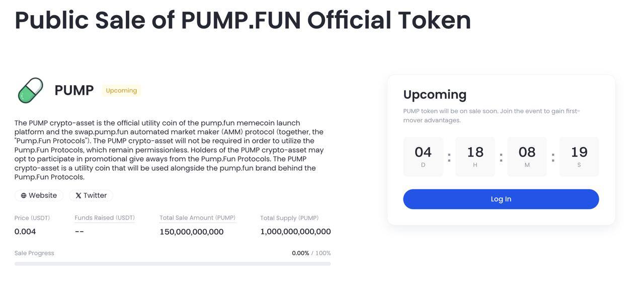This screenshot has width=644, height=287.
Task: Click the Total Supply (PUMP) label
Action: [x=289, y=218]
